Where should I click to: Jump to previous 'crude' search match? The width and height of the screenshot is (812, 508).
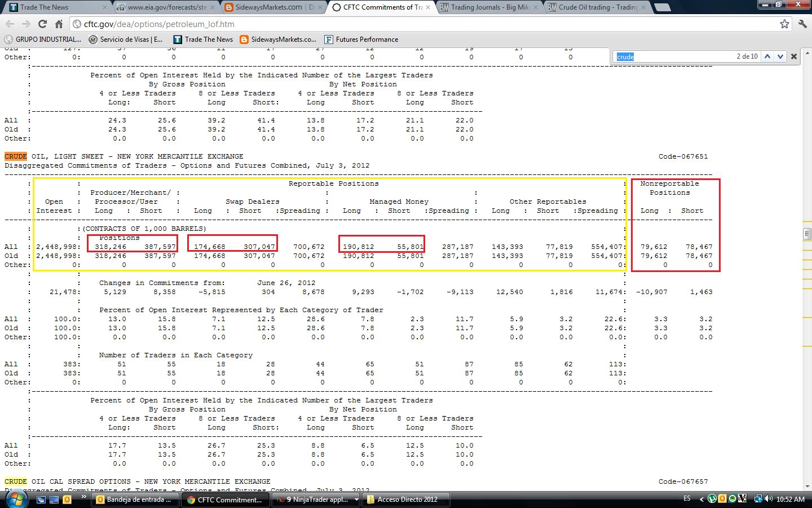pos(768,56)
